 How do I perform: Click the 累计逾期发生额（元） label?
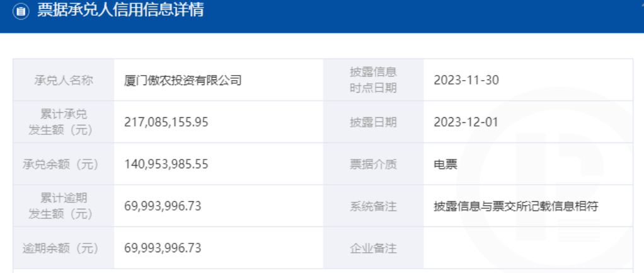point(64,206)
